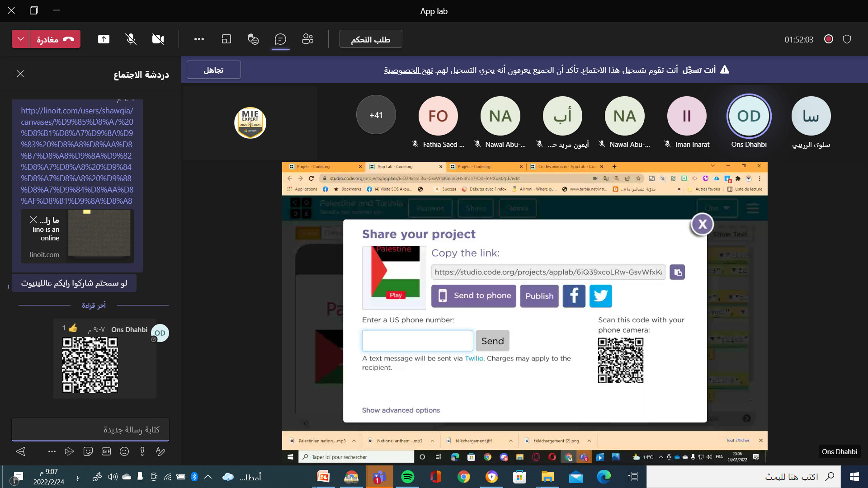Click the project link text field

548,272
